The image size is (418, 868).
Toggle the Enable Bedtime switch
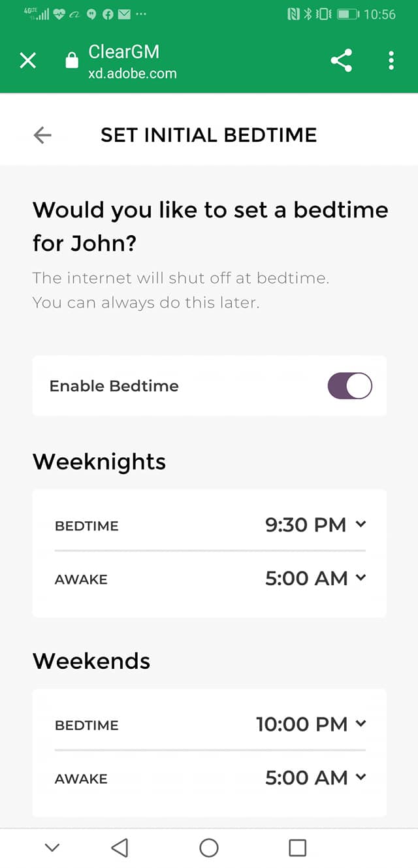pyautogui.click(x=349, y=386)
